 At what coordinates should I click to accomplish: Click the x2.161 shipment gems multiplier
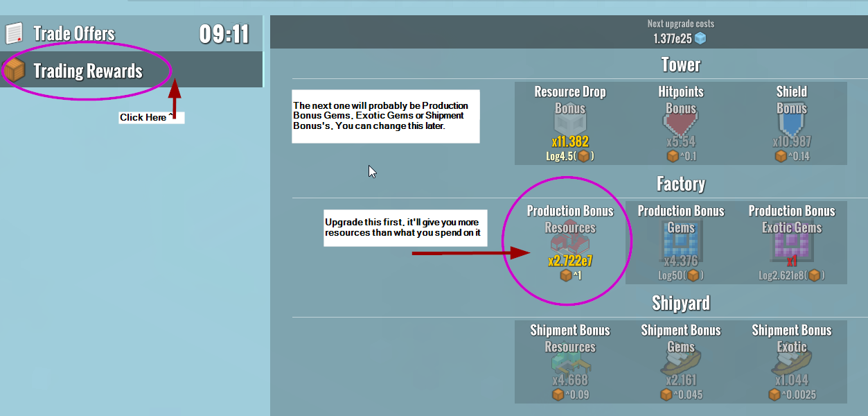coord(681,381)
